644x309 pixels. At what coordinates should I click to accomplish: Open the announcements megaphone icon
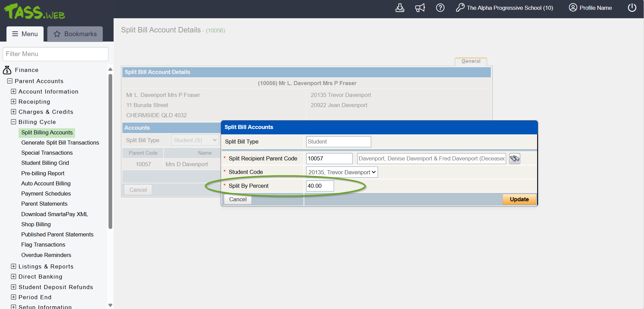pyautogui.click(x=420, y=8)
